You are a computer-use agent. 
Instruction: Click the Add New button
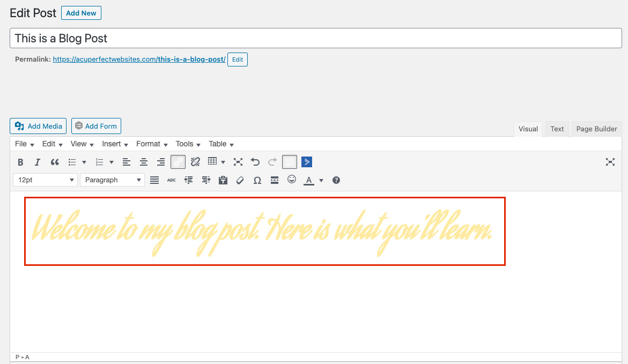pos(81,13)
